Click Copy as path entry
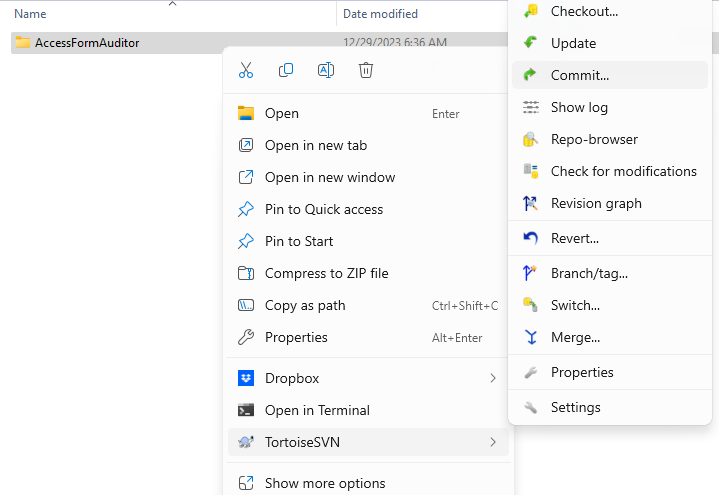719x495 pixels. (x=368, y=306)
